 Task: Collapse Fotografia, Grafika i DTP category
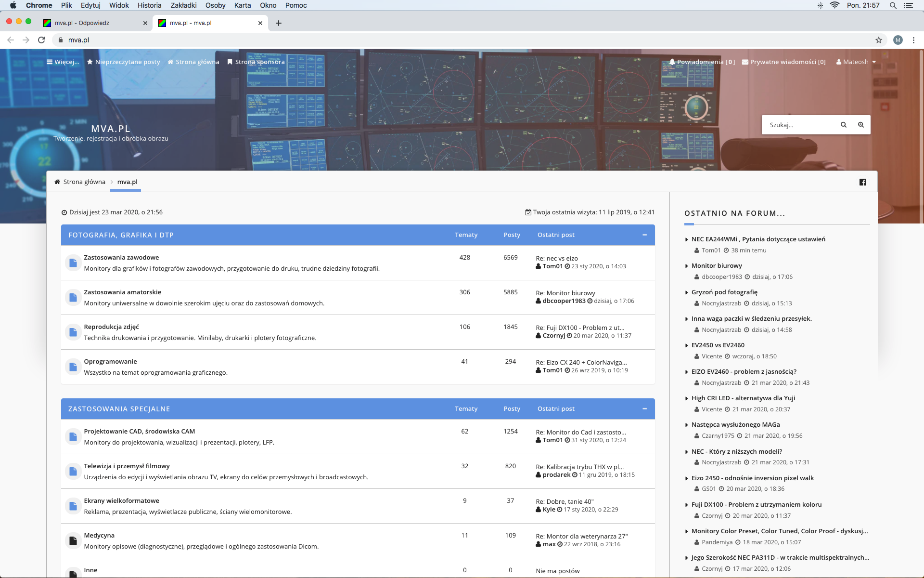(644, 235)
